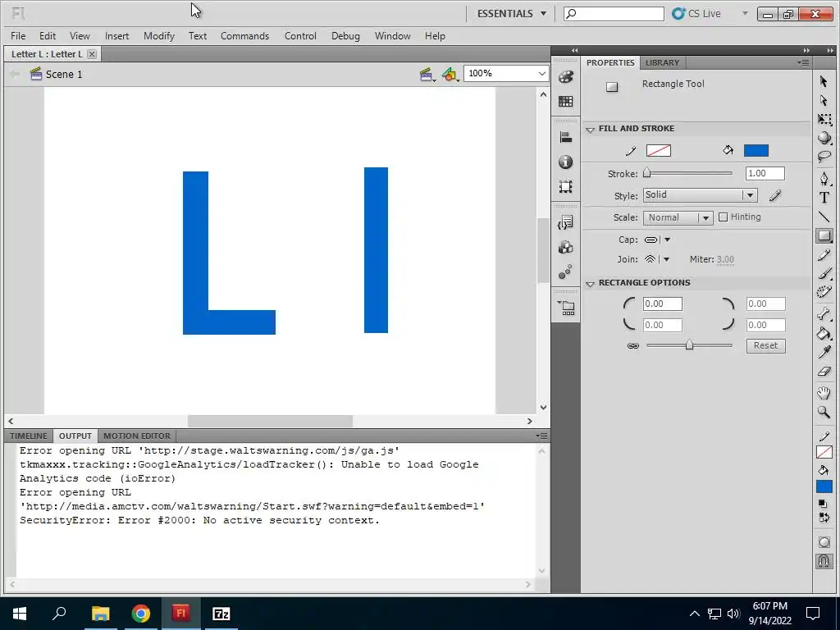Switch to the Motion Editor tab
The width and height of the screenshot is (840, 630).
pyautogui.click(x=137, y=436)
